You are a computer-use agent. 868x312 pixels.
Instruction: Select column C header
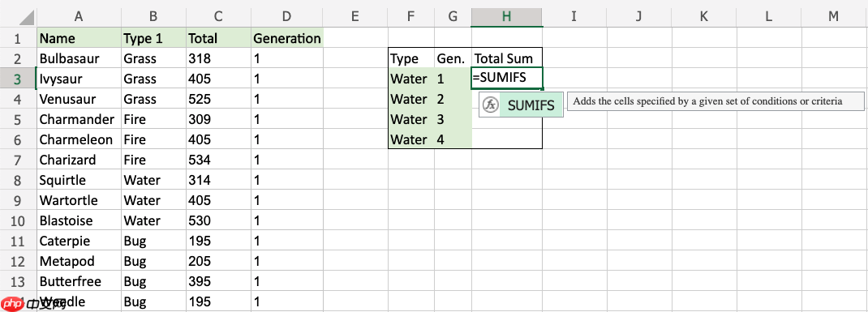[x=219, y=16]
